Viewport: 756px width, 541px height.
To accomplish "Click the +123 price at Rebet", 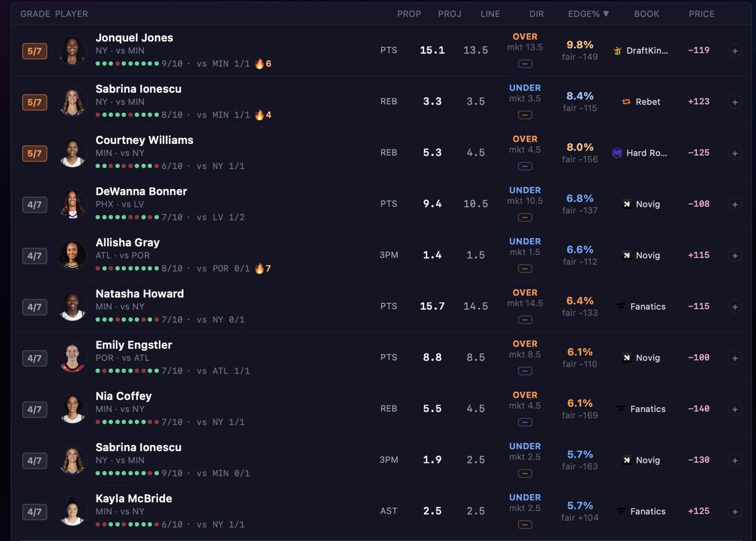I will 699,102.
